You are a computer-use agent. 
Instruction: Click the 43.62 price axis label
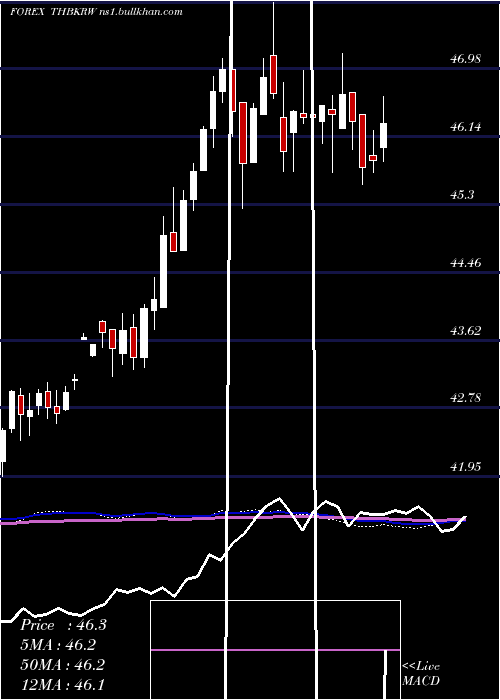click(466, 331)
